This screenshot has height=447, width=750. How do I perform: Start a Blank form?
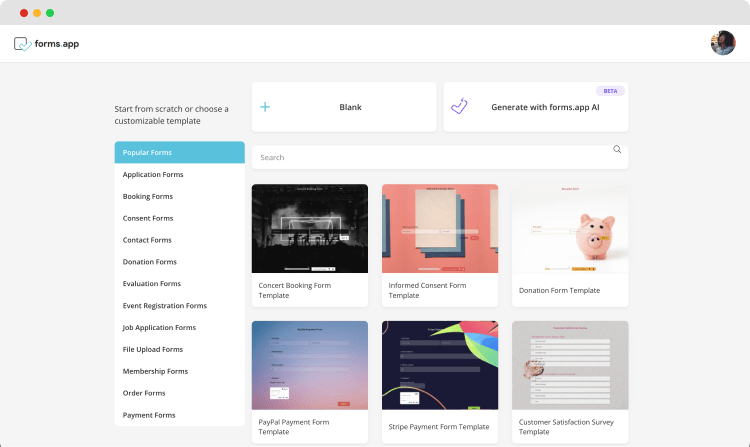pos(344,107)
